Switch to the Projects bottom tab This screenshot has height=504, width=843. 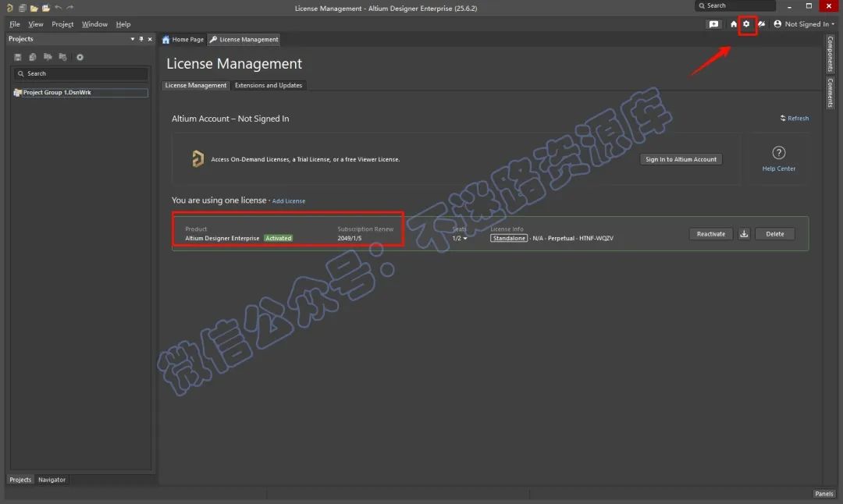(x=20, y=479)
